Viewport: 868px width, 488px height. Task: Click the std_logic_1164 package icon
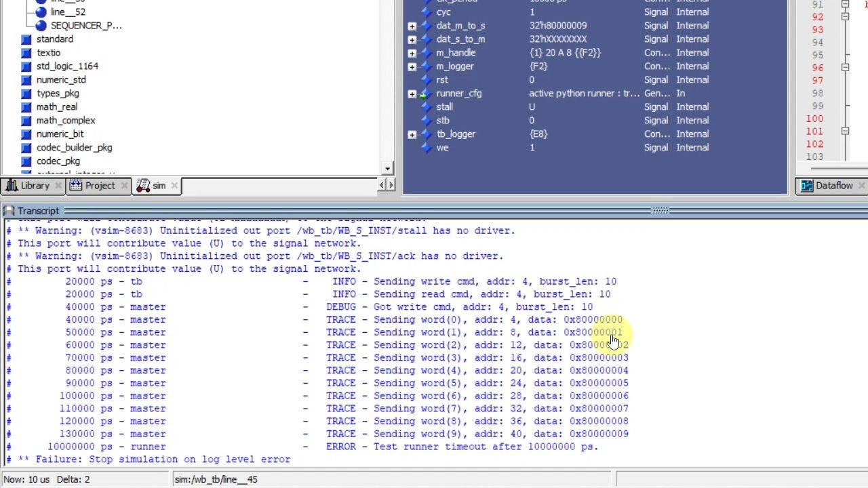(x=26, y=66)
